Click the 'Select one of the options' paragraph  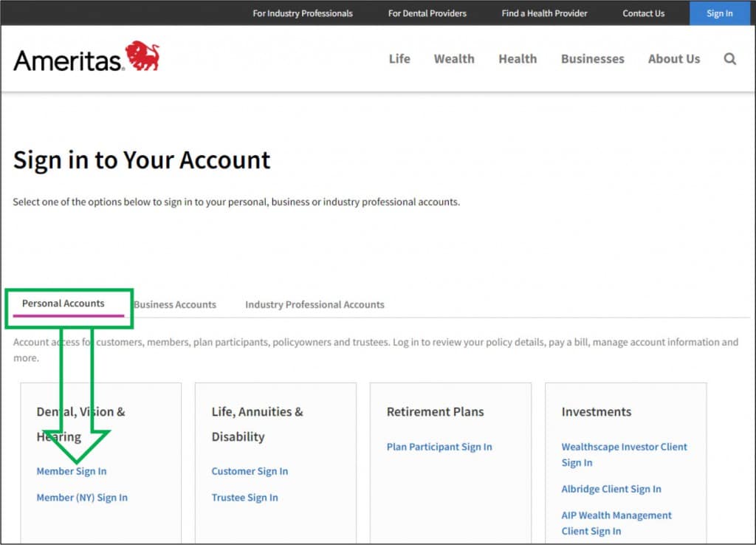(x=236, y=202)
